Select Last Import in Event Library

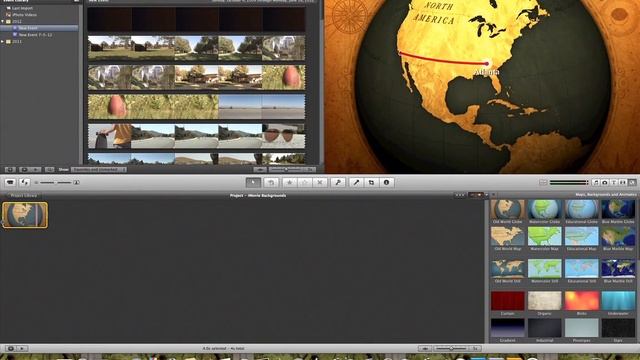pyautogui.click(x=22, y=8)
